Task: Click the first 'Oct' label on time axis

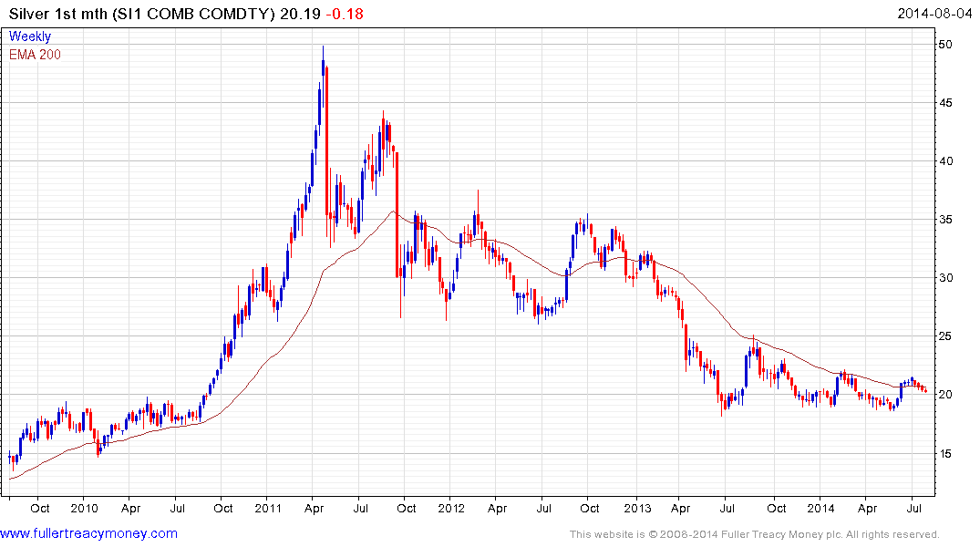Action: (40, 508)
